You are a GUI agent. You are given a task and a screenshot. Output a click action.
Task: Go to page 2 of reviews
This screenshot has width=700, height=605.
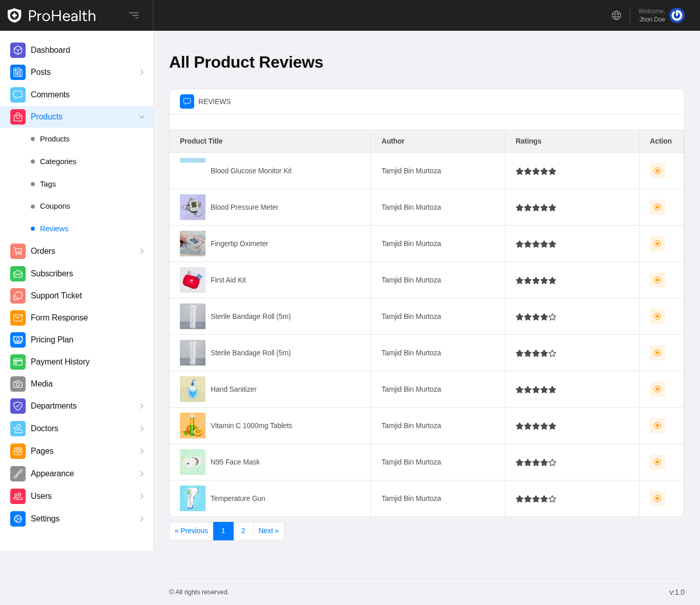[x=243, y=531]
